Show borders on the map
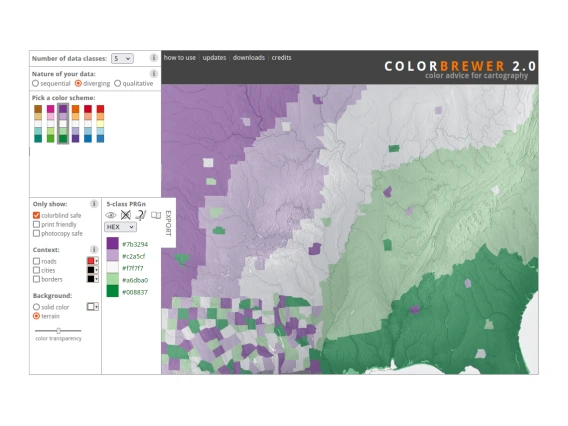The height and width of the screenshot is (426, 568). click(x=36, y=279)
